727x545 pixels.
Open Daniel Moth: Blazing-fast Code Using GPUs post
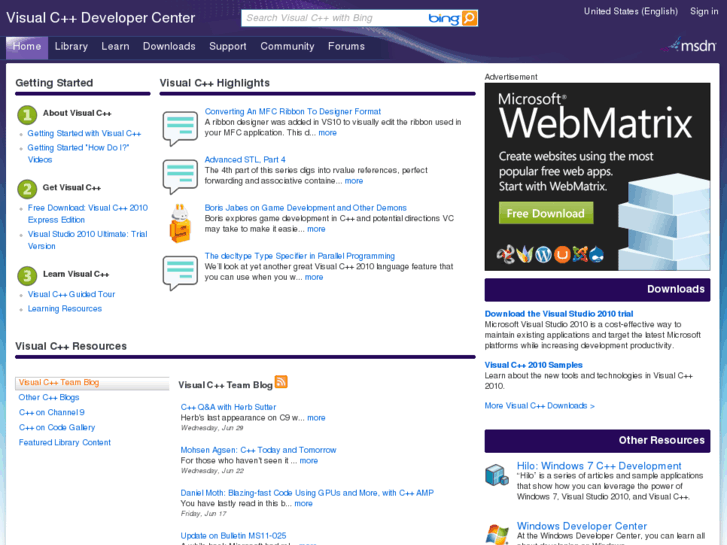[x=307, y=493]
